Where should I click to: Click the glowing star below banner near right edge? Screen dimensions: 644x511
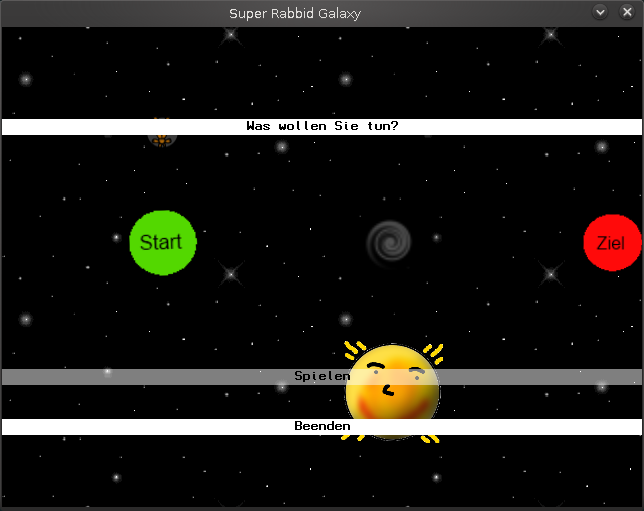(x=601, y=147)
